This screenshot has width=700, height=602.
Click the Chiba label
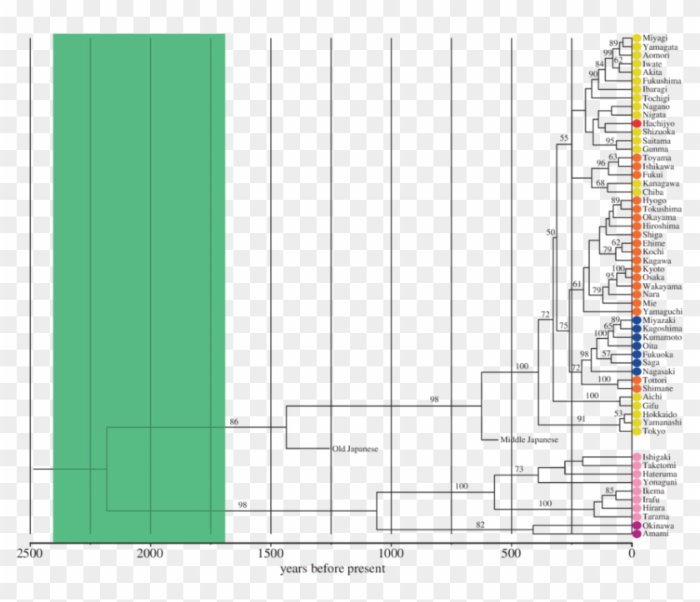(652, 192)
